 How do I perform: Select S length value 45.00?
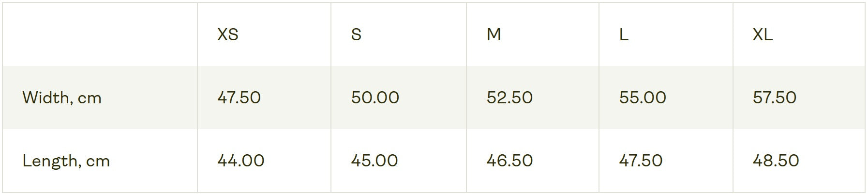(374, 161)
